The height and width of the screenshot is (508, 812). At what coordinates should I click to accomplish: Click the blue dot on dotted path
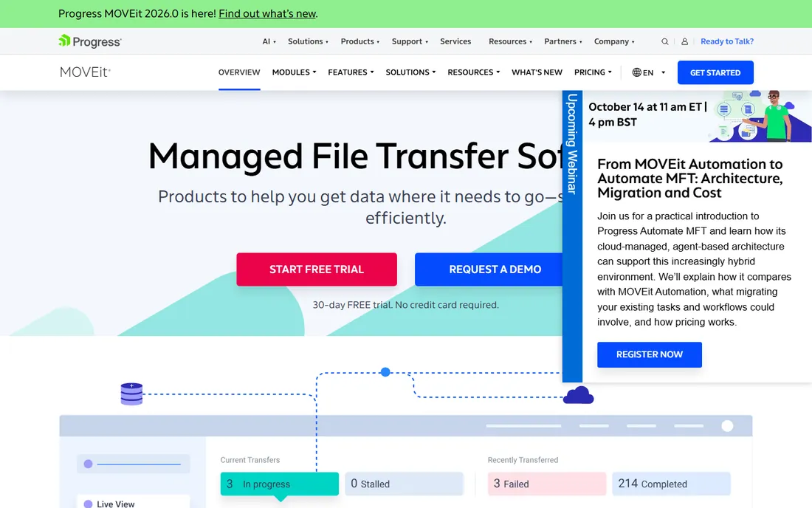click(385, 372)
